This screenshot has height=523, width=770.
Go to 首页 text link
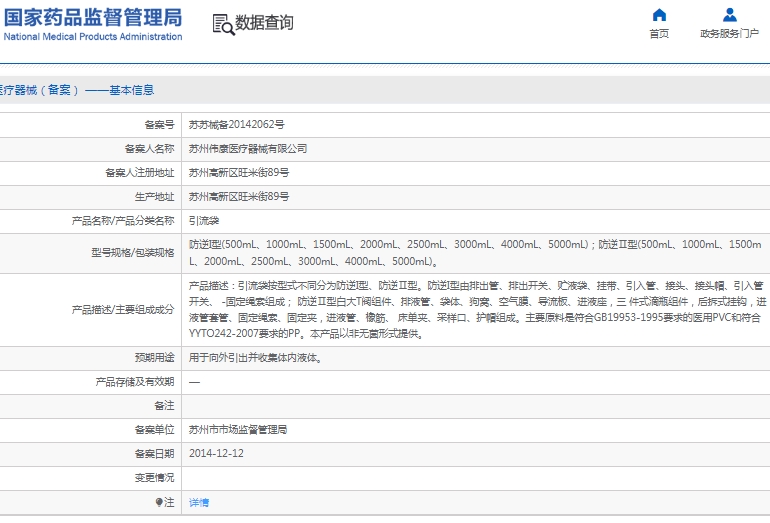click(x=659, y=33)
